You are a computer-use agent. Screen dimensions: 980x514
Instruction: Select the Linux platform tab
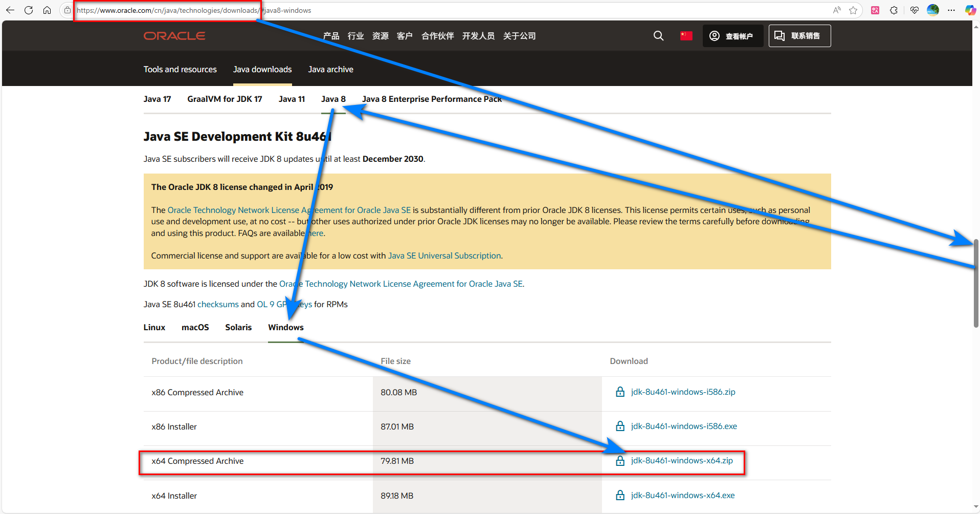[x=154, y=327]
